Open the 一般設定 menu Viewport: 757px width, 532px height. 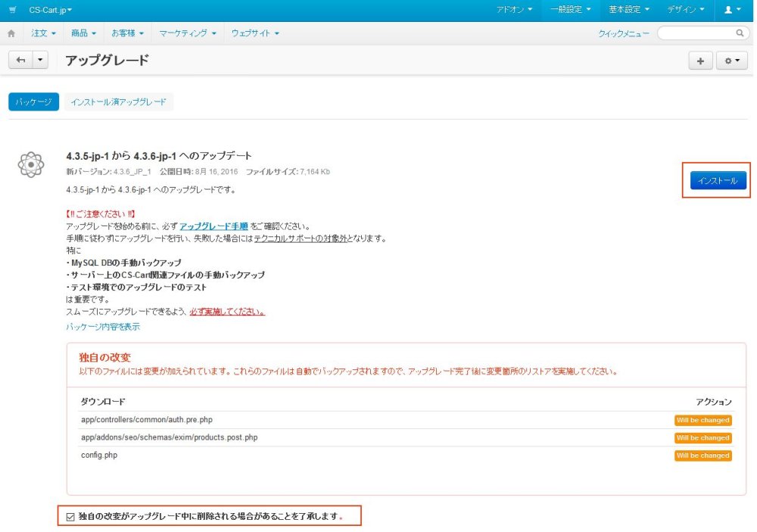coord(571,10)
